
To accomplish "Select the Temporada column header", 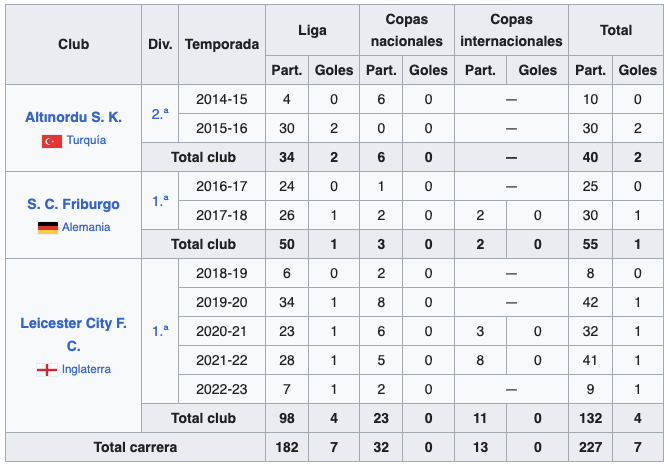I will coord(222,44).
